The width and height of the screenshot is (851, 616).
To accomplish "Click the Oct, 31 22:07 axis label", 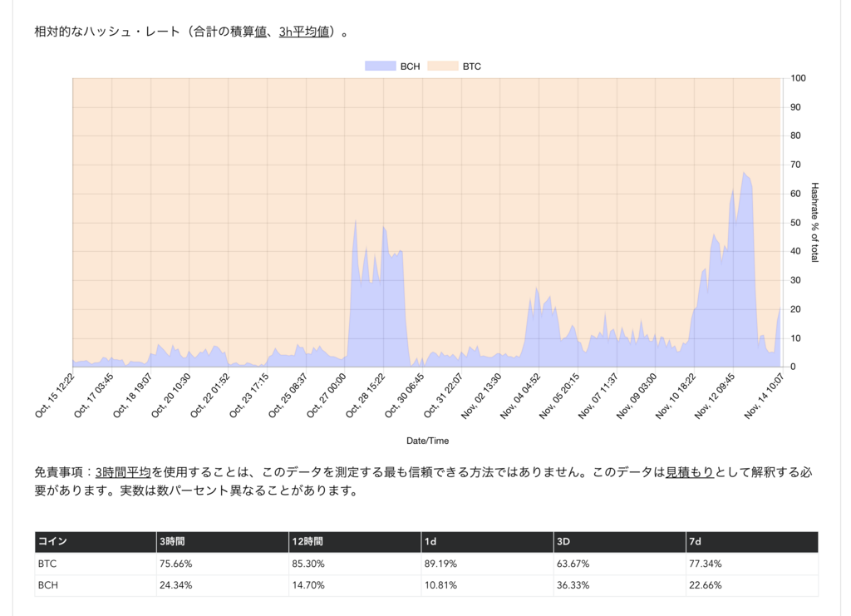I will pyautogui.click(x=443, y=396).
